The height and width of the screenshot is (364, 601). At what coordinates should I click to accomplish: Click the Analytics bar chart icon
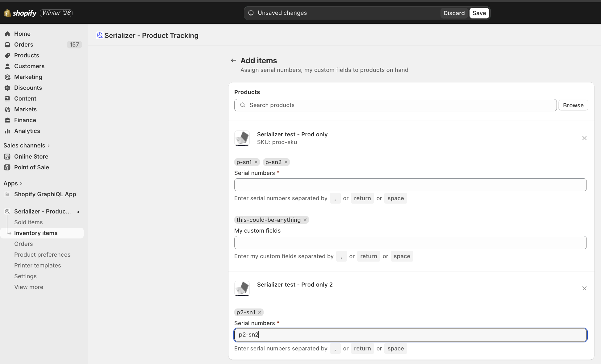[7, 131]
